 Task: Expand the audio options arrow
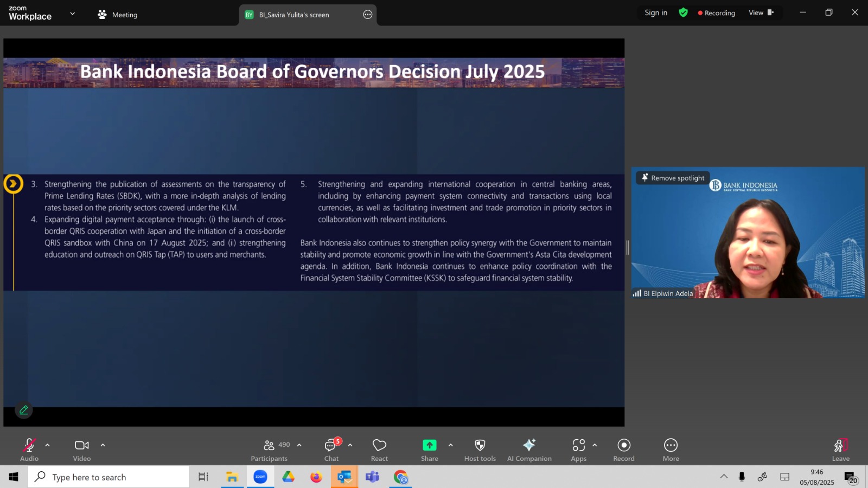47,445
